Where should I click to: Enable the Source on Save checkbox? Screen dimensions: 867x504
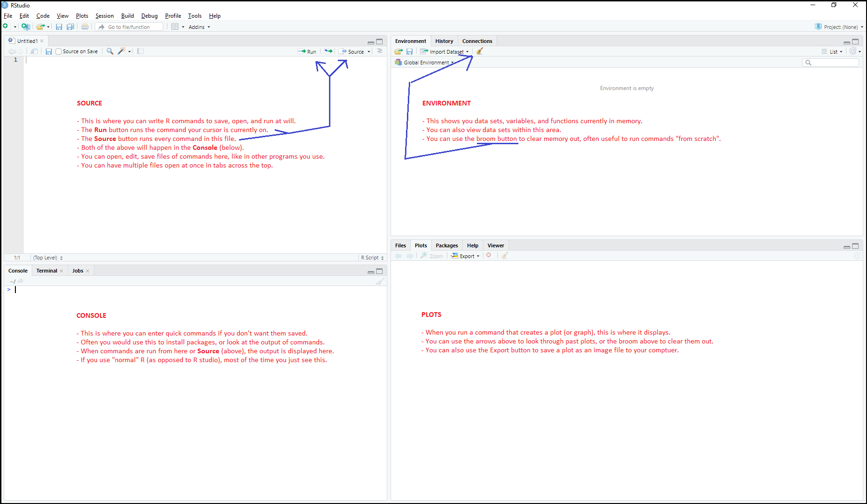[58, 51]
